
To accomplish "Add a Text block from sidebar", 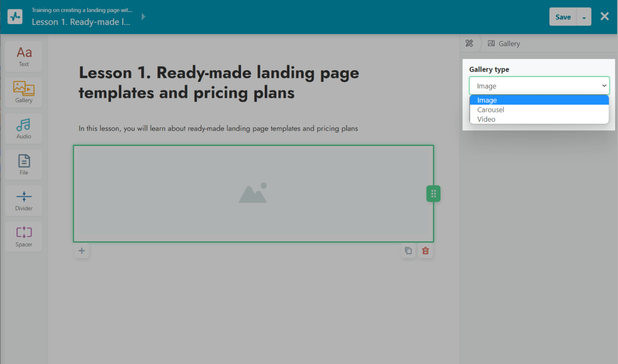I will (24, 56).
